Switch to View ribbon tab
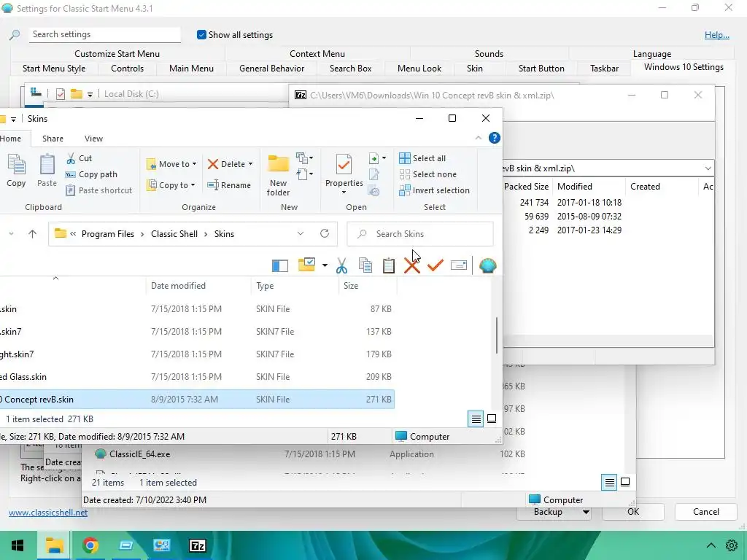The height and width of the screenshot is (560, 747). pos(93,139)
